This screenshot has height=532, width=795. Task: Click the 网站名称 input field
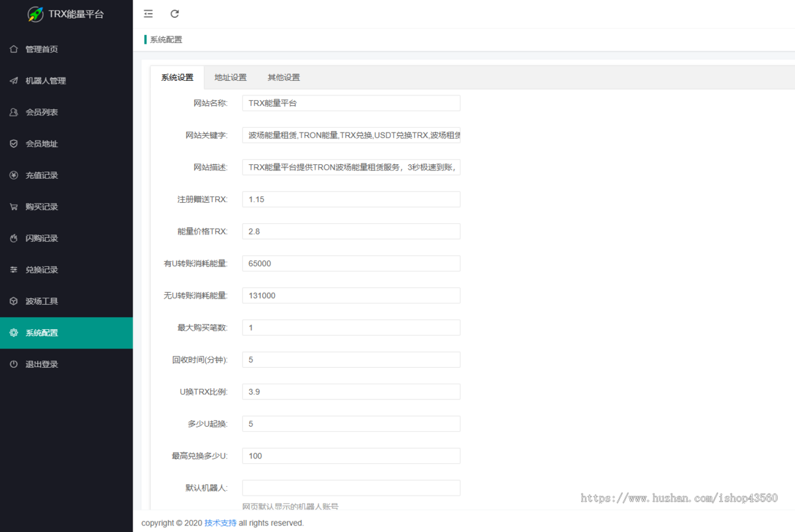click(x=351, y=103)
